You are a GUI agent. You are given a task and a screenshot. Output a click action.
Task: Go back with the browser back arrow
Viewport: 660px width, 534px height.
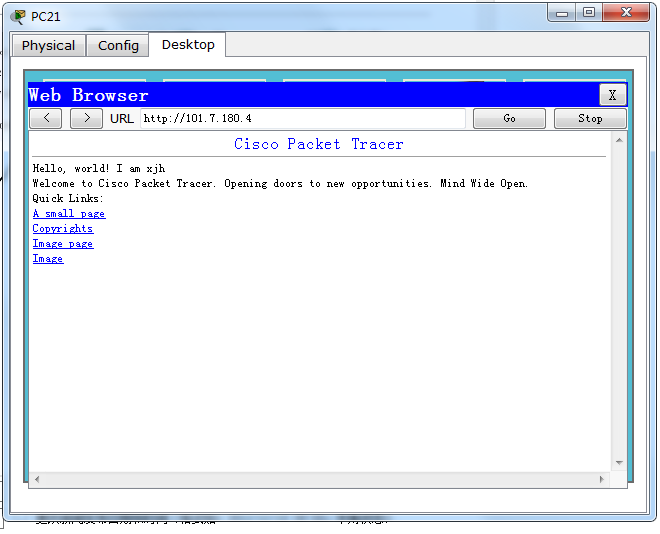click(46, 118)
